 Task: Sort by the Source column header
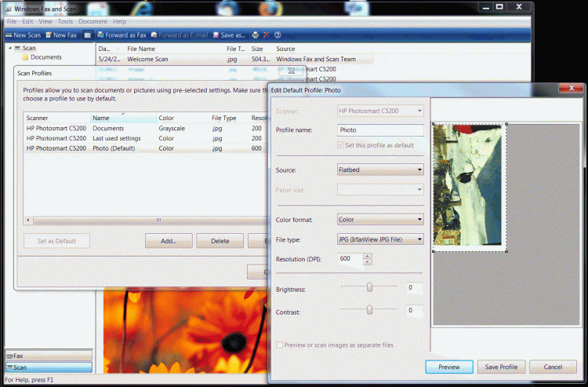[x=285, y=49]
